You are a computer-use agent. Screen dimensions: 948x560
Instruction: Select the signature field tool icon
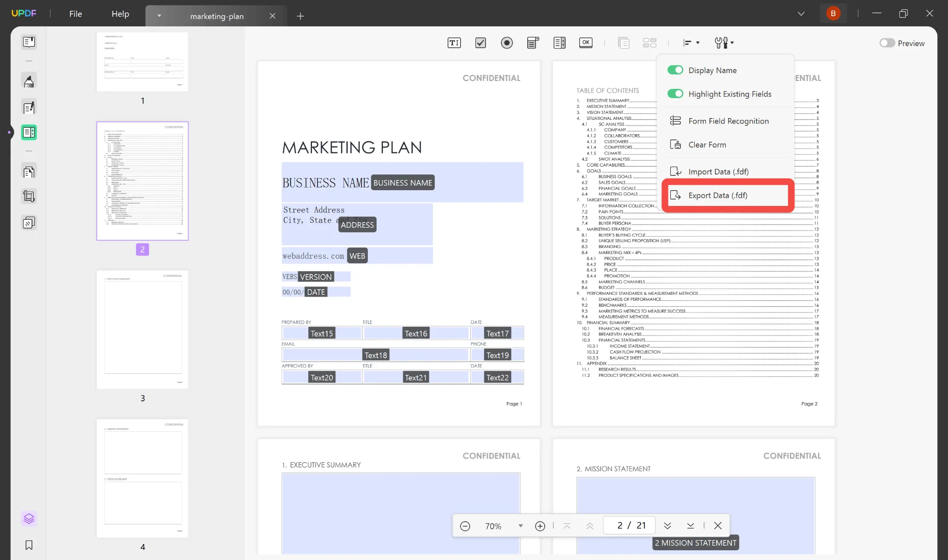pos(624,42)
